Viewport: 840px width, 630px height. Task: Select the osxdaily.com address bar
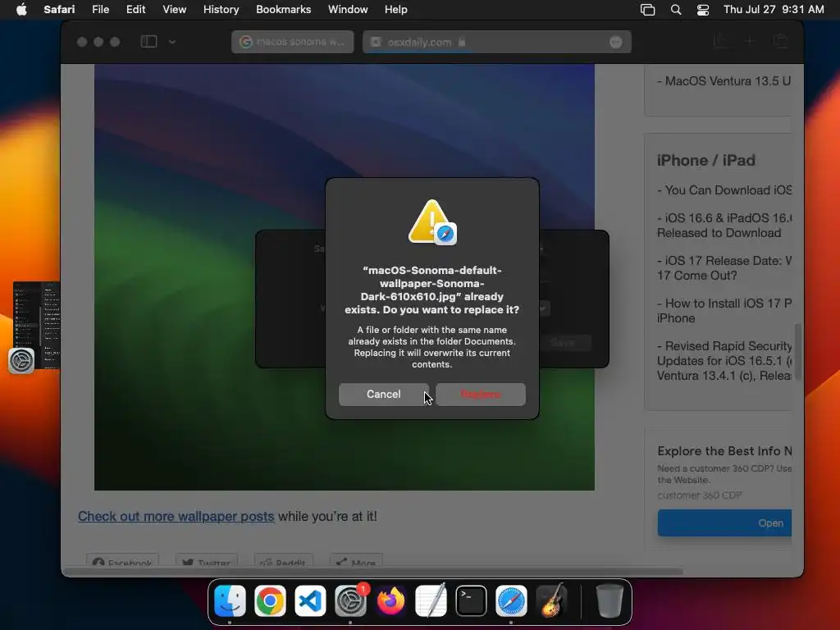(x=496, y=42)
